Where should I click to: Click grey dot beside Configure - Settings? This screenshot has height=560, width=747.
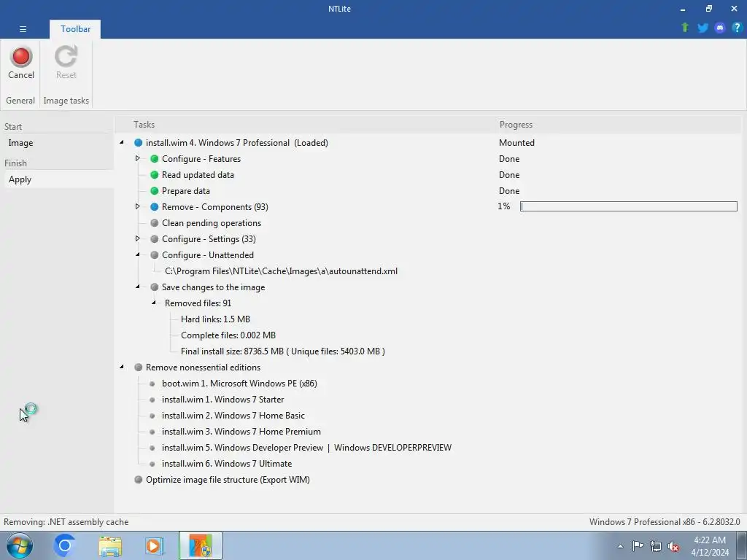tap(155, 239)
